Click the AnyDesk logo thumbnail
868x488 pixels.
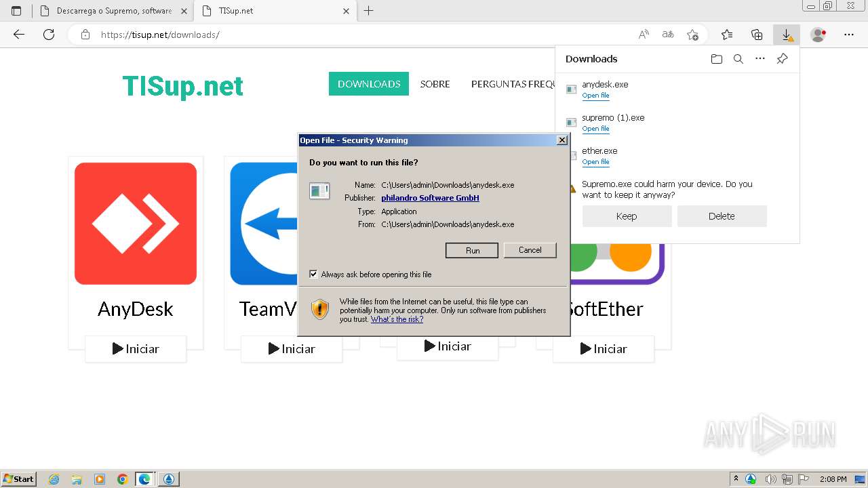click(136, 224)
